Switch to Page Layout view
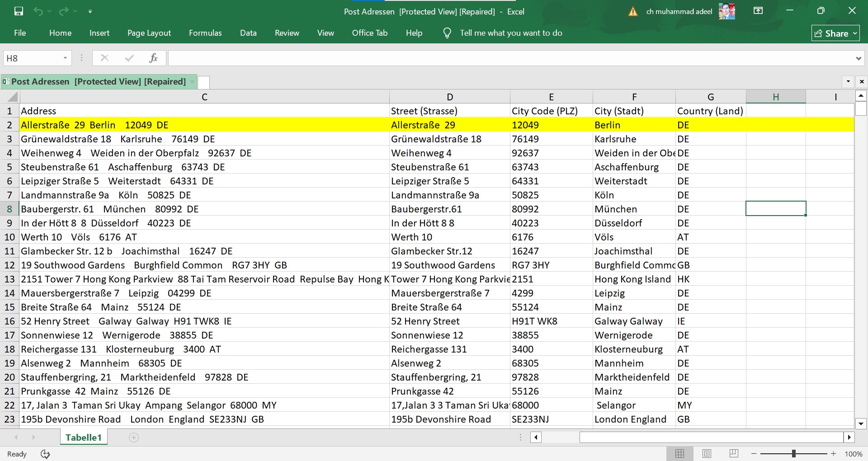 [707, 453]
